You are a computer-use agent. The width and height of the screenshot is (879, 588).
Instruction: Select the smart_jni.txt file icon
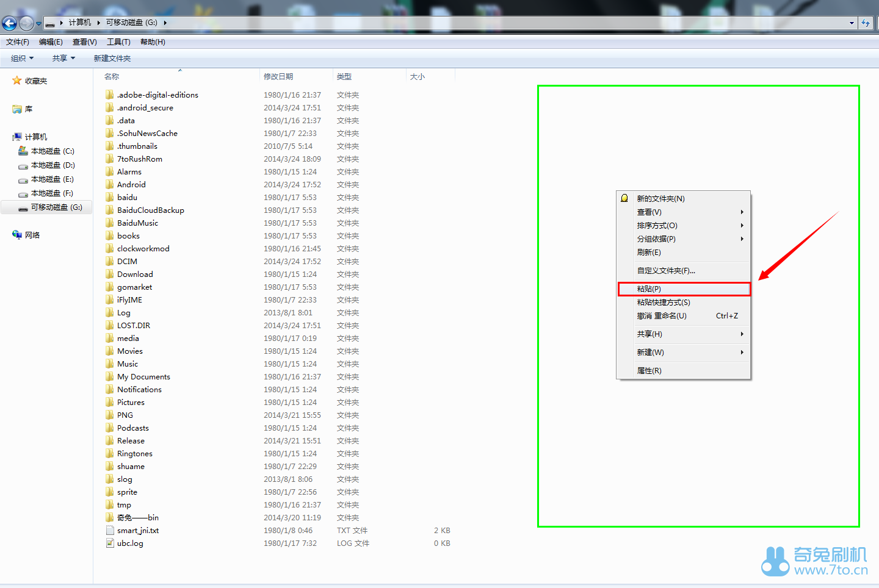pyautogui.click(x=110, y=531)
